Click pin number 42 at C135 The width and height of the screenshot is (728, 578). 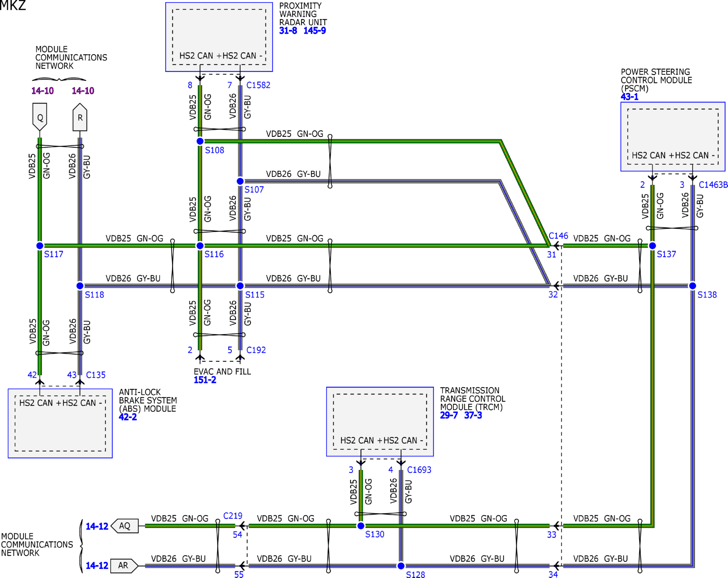pos(32,375)
